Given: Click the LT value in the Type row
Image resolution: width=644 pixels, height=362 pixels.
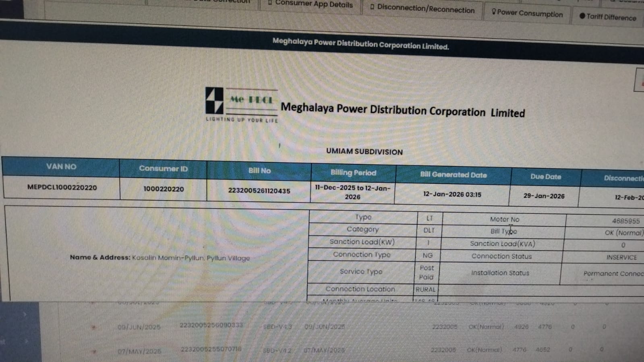Looking at the screenshot, I should (430, 218).
